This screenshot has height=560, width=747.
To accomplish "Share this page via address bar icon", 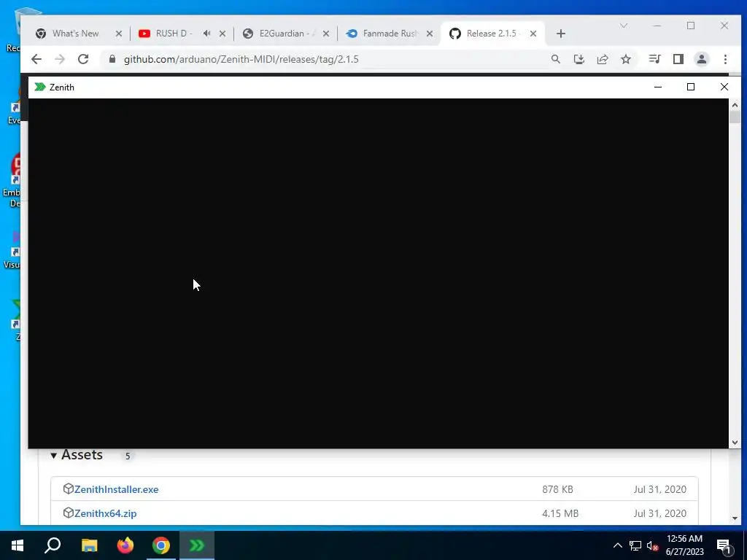I will (x=602, y=59).
